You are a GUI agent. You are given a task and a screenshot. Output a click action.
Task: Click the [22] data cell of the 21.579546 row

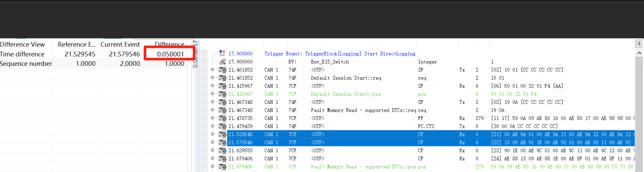tap(563, 142)
